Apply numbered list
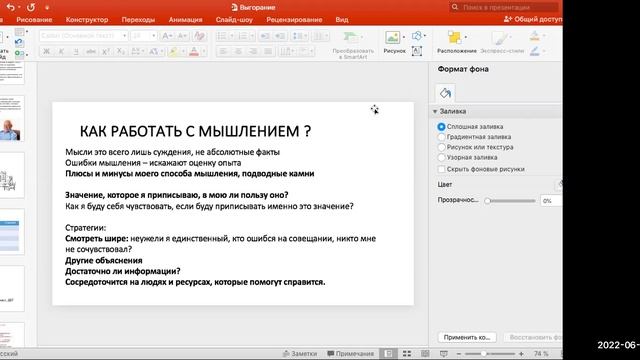This screenshot has height=360, width=640. 242,36
